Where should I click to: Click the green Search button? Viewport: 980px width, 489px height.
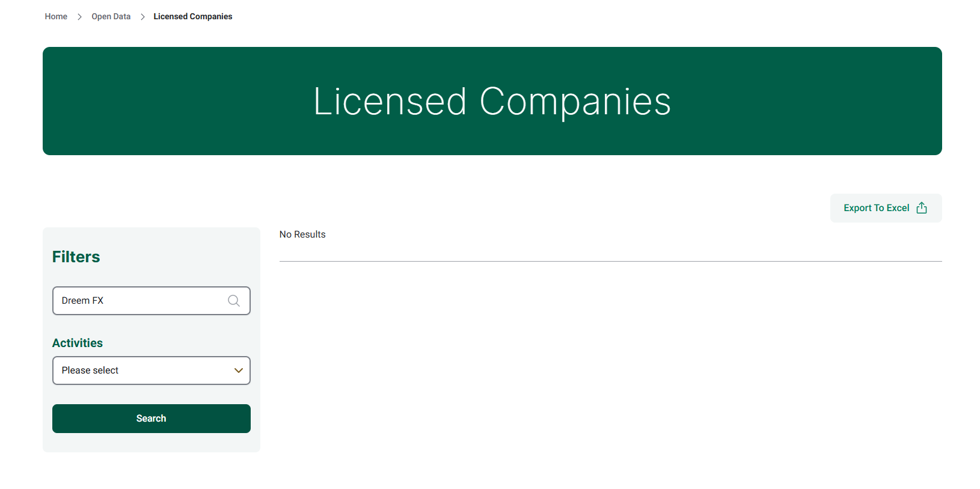pos(152,419)
